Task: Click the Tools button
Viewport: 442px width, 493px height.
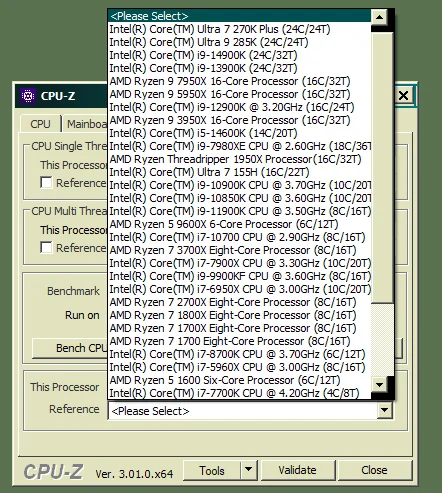Action: 212,471
